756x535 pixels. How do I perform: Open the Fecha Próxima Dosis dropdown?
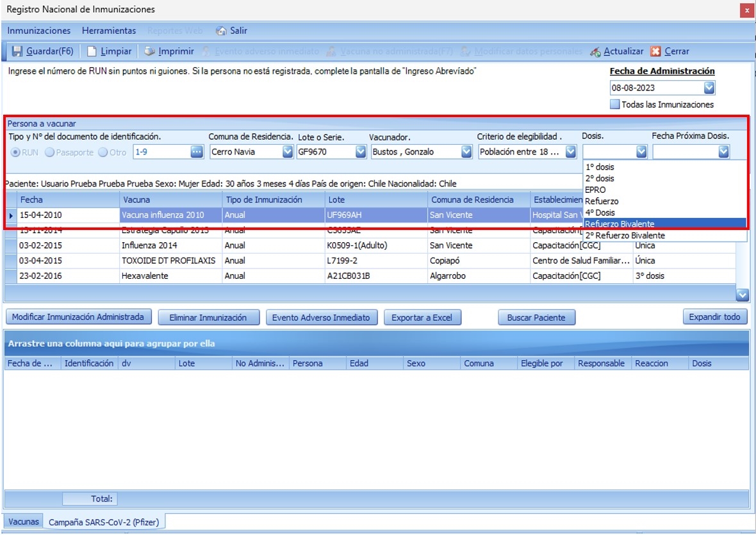click(723, 152)
